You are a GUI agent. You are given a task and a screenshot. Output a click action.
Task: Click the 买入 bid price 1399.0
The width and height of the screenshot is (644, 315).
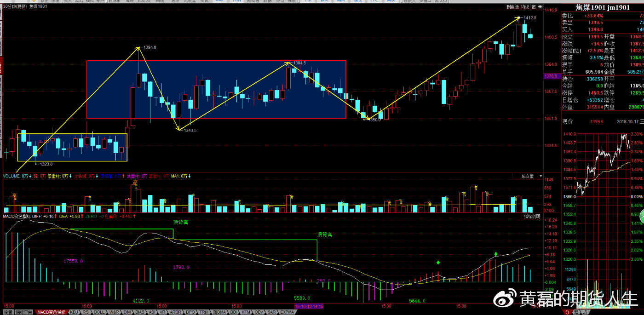[595, 29]
